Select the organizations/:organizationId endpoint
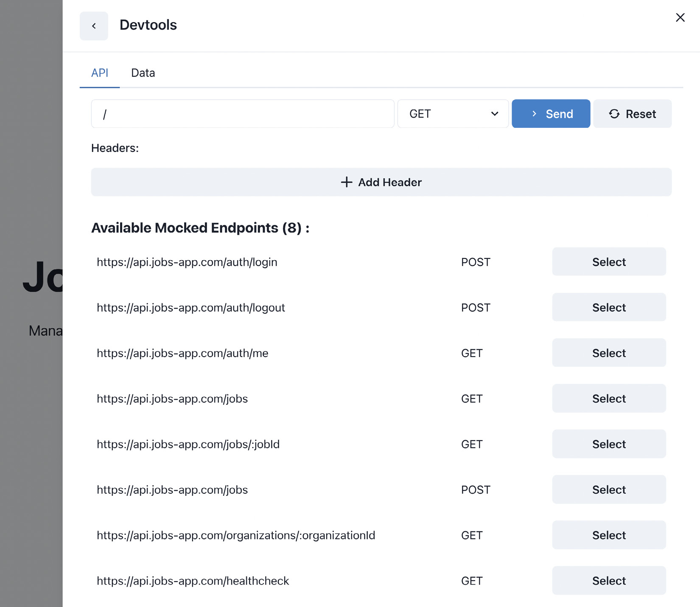Viewport: 700px width, 607px height. pos(609,535)
